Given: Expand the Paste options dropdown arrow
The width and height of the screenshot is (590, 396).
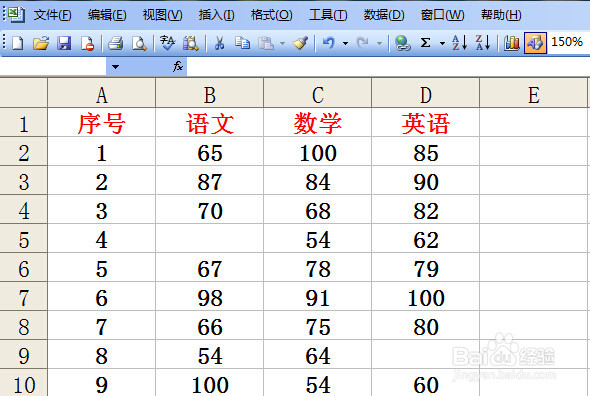Looking at the screenshot, I should [282, 44].
